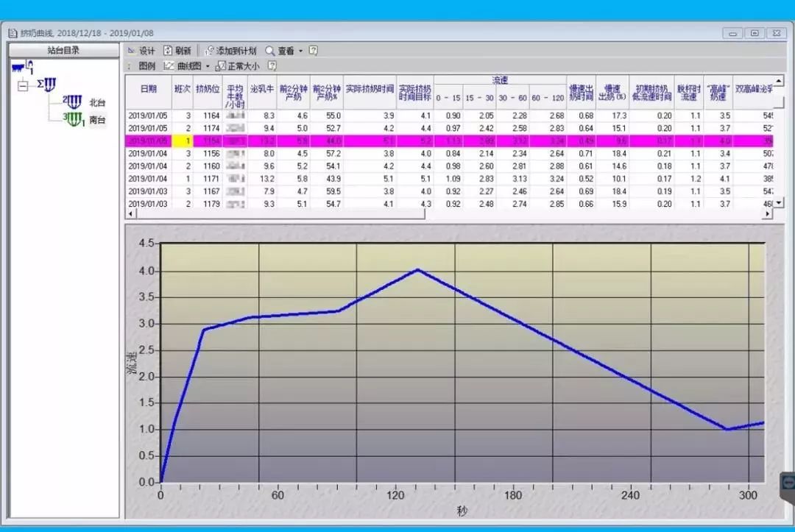Click the 日期 column header
The height and width of the screenshot is (532, 795).
point(149,88)
